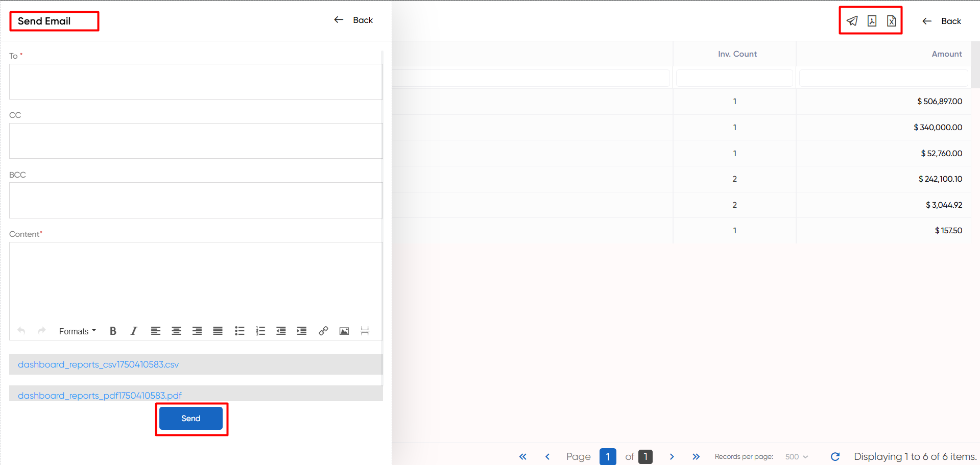
Task: Undo last edit in content editor
Action: (21, 331)
